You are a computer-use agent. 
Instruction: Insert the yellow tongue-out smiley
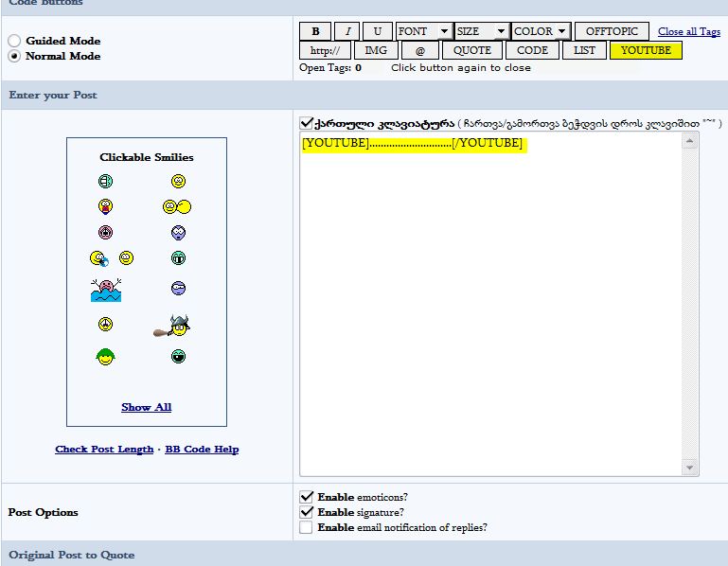point(105,206)
